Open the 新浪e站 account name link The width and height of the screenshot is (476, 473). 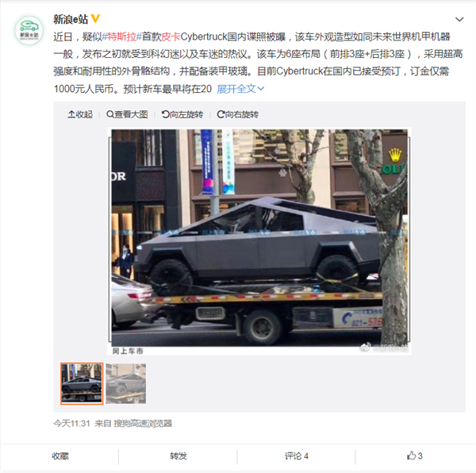click(71, 19)
